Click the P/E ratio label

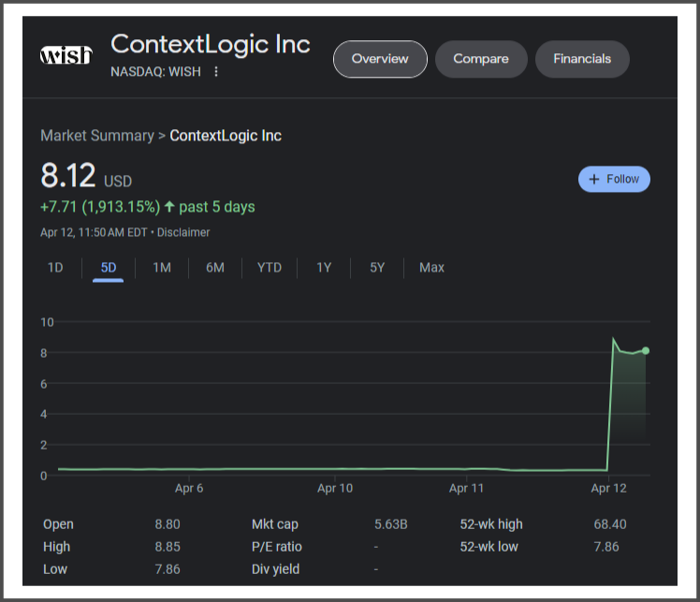tap(277, 547)
